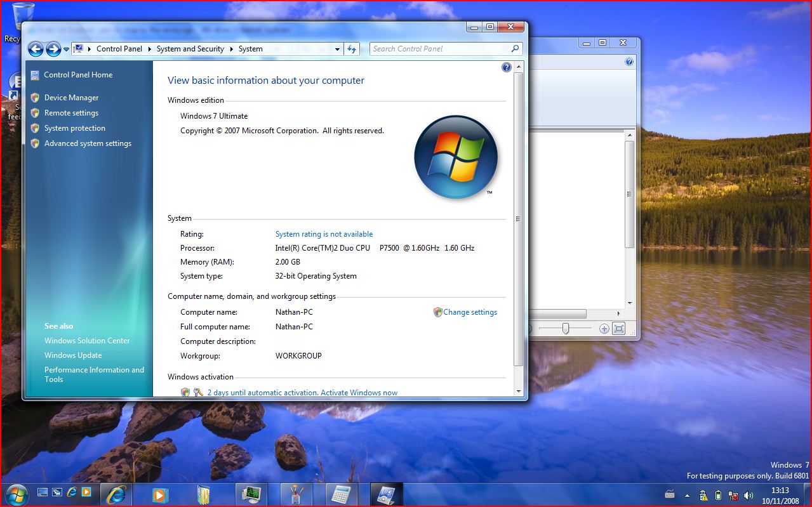The image size is (812, 507).
Task: Open the system monitor taskbar button
Action: [252, 494]
